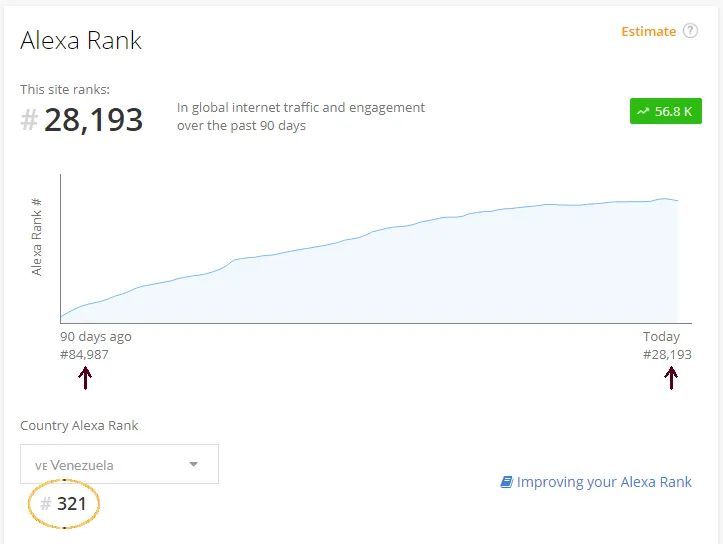Click the global rank number 28,193
Screen dimensions: 723x544
pos(93,120)
